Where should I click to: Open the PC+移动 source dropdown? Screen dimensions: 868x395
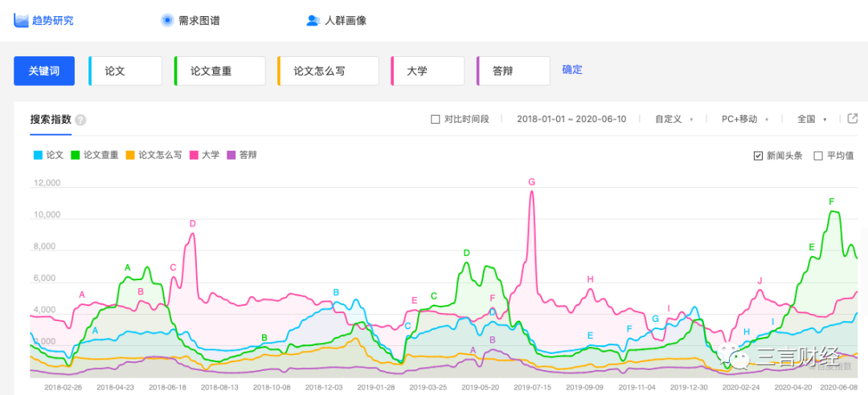pyautogui.click(x=745, y=119)
